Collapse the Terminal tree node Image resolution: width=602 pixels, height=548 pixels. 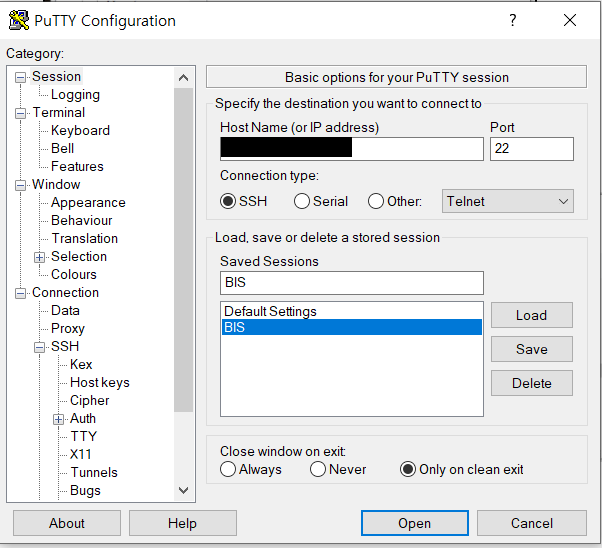pos(20,114)
